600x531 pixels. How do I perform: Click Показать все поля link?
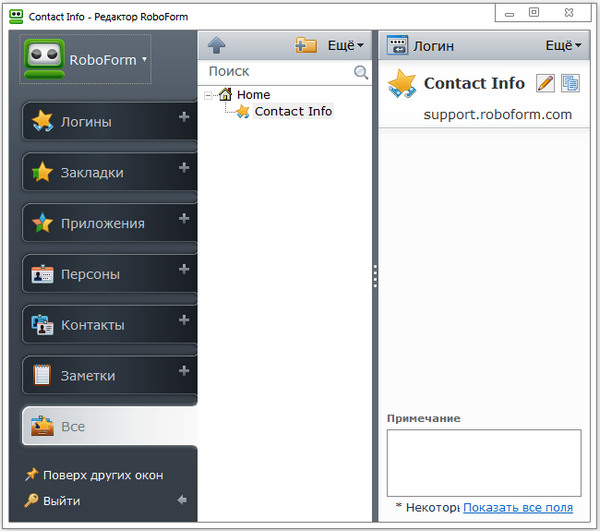(x=517, y=508)
